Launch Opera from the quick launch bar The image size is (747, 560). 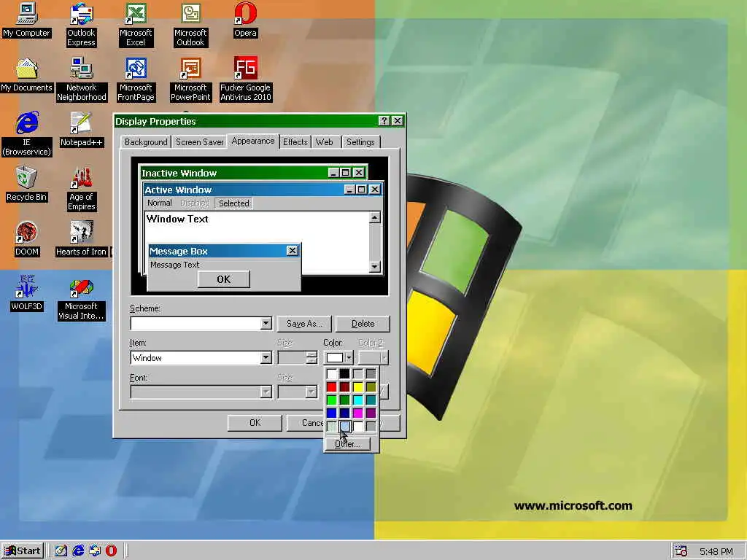pyautogui.click(x=111, y=551)
